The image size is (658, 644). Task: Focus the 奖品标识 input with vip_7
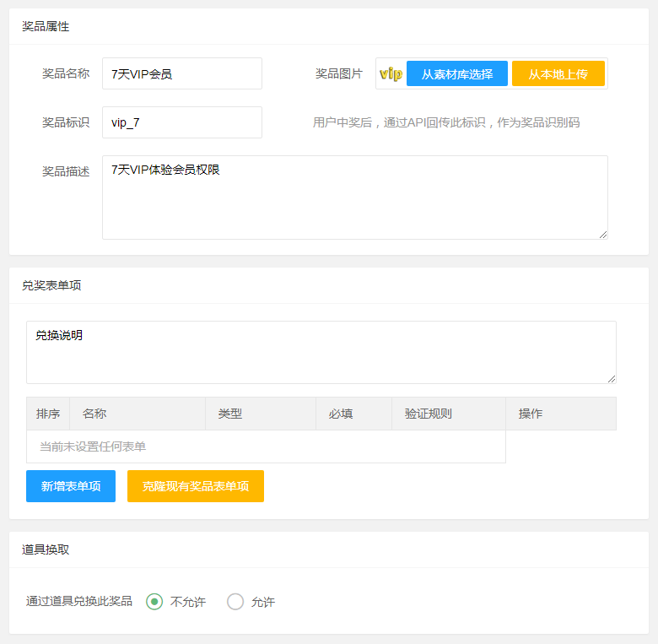[x=182, y=122]
